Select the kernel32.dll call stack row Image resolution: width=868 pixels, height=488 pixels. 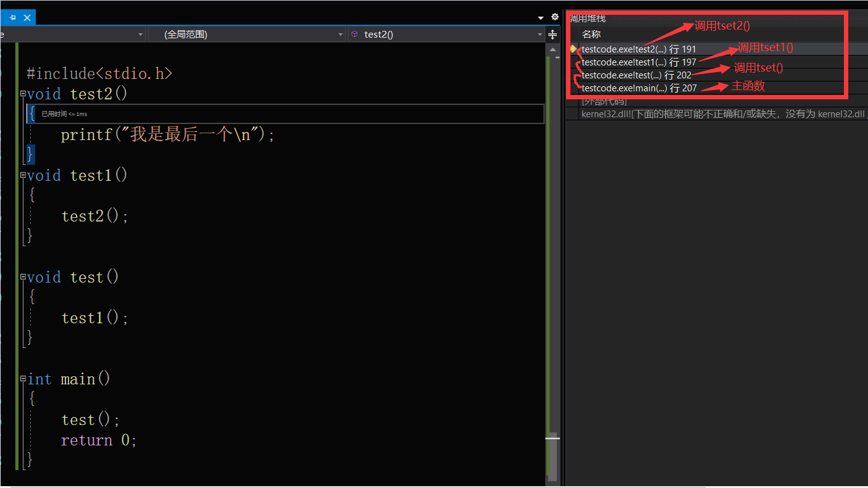[x=724, y=114]
